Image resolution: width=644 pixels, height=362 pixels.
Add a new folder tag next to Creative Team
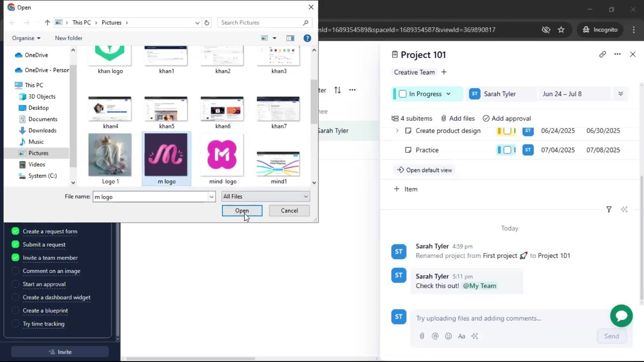pos(444,72)
